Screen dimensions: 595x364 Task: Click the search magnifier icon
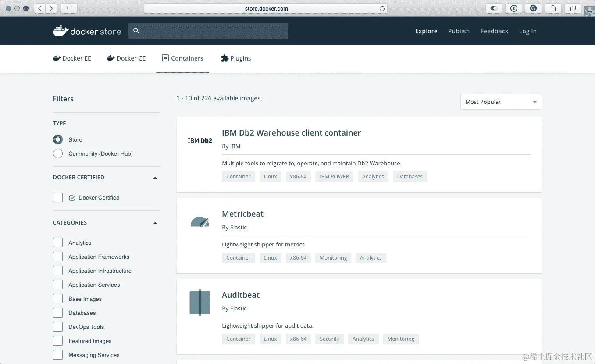click(x=136, y=31)
